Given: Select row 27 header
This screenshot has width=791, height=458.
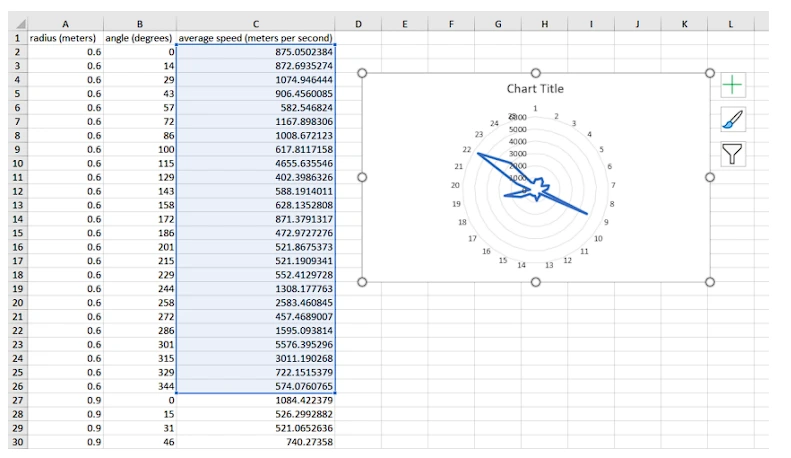Looking at the screenshot, I should coord(14,400).
